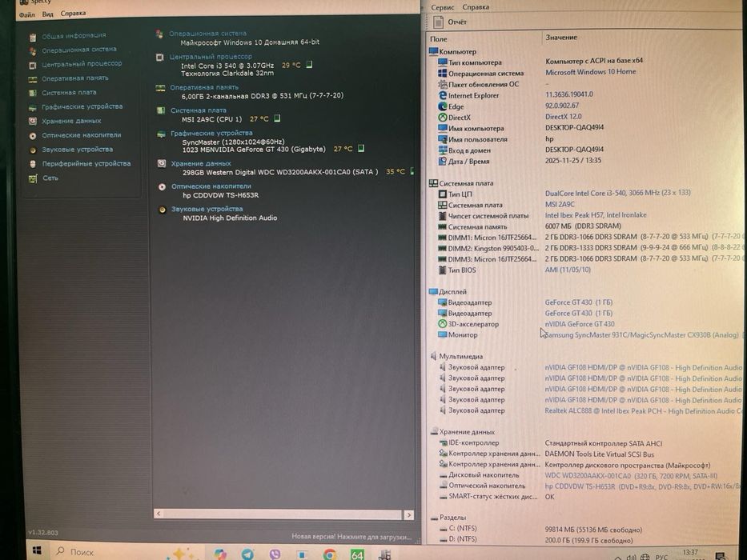This screenshot has width=747, height=560.
Task: Open Операционная система in Speccy's sidebar
Action: click(79, 50)
